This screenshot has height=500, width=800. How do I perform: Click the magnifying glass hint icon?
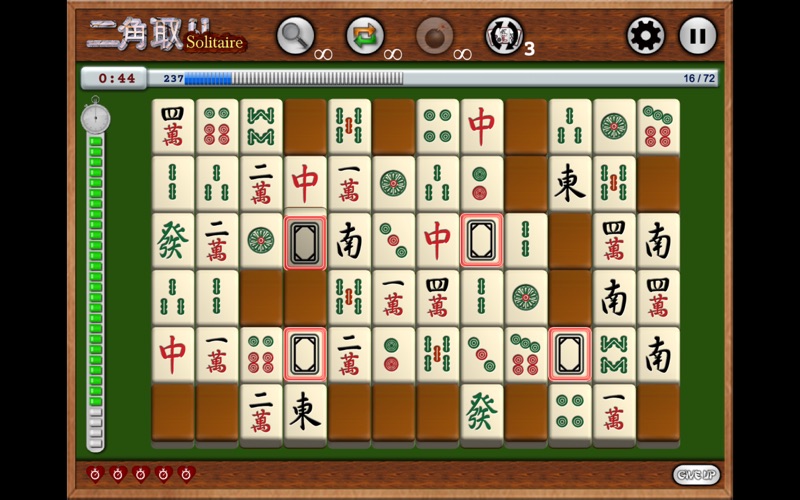(x=295, y=36)
